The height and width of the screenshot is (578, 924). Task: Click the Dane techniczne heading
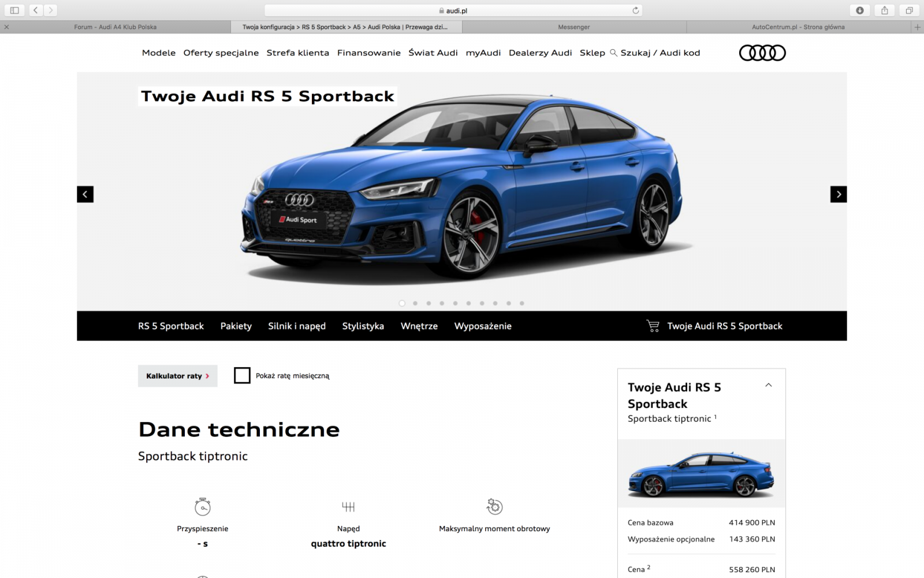[x=239, y=429]
